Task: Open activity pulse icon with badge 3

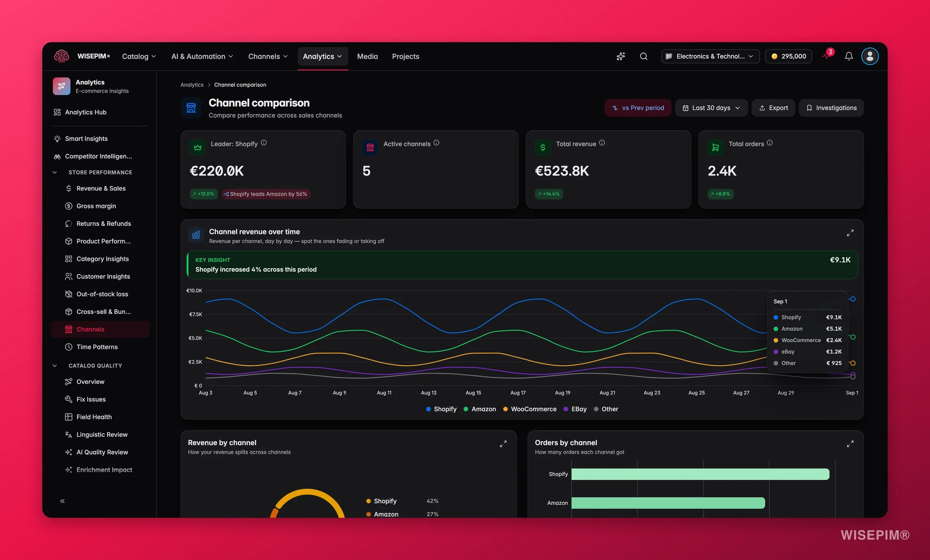Action: [827, 55]
